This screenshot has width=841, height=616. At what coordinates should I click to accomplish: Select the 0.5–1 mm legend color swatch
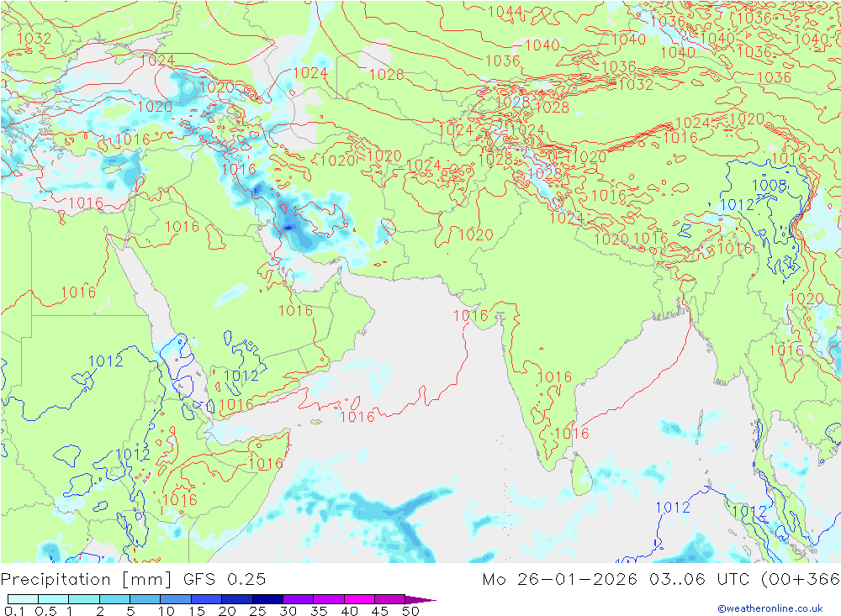53,599
